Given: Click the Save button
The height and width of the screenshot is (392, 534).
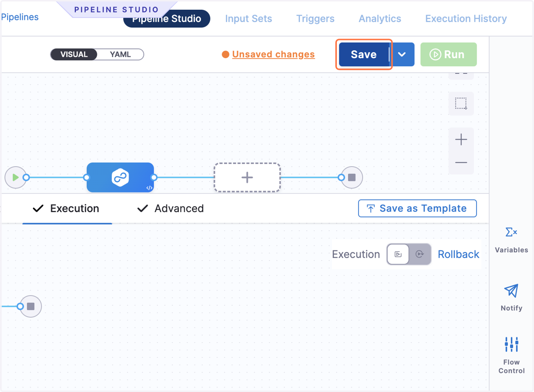Looking at the screenshot, I should tap(364, 55).
